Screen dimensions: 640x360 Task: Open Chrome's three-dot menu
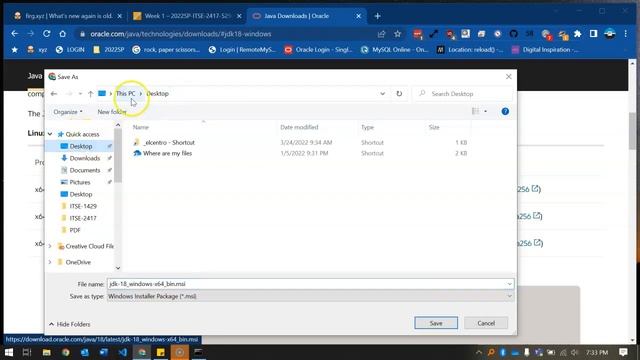pyautogui.click(x=626, y=34)
